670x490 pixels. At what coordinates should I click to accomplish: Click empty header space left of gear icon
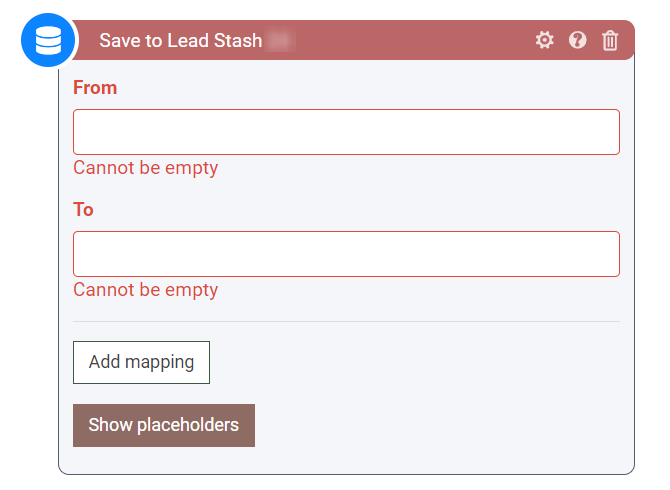[420, 41]
